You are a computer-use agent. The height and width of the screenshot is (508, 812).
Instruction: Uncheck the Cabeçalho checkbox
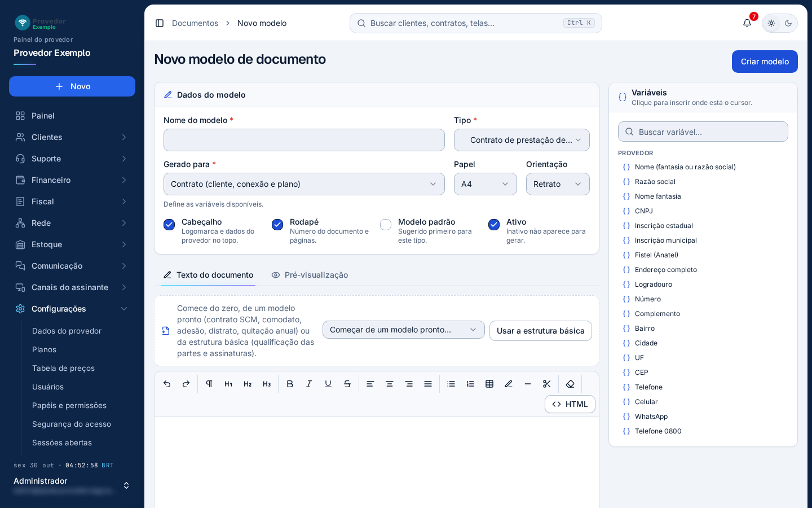pyautogui.click(x=169, y=225)
